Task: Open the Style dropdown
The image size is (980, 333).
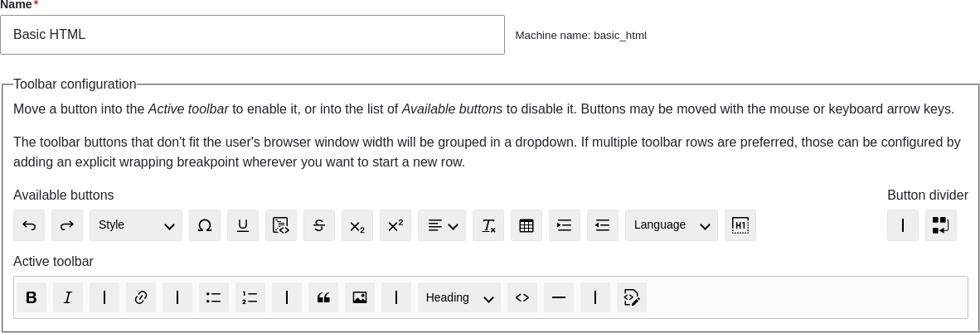Action: point(136,225)
